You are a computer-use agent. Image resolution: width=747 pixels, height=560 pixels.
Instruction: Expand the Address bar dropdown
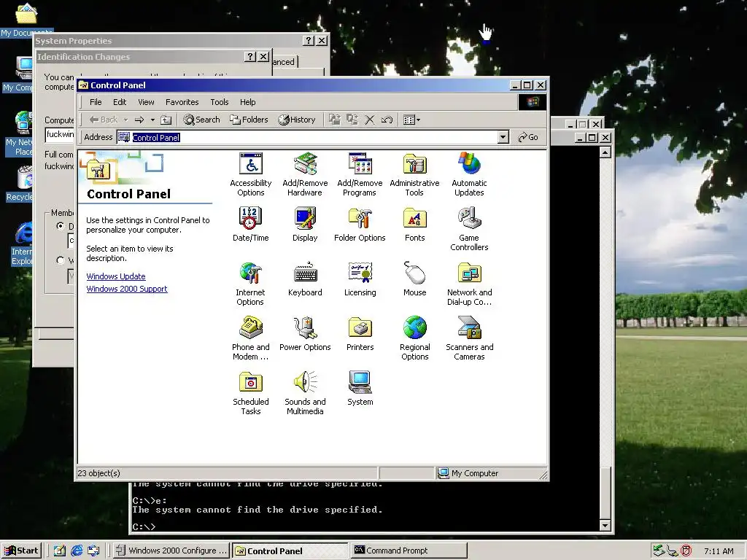click(x=503, y=138)
